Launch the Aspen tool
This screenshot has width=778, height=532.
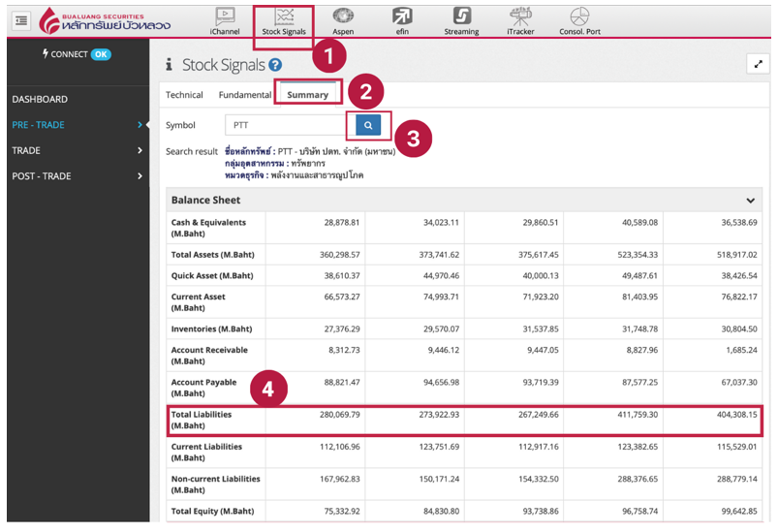pos(343,21)
